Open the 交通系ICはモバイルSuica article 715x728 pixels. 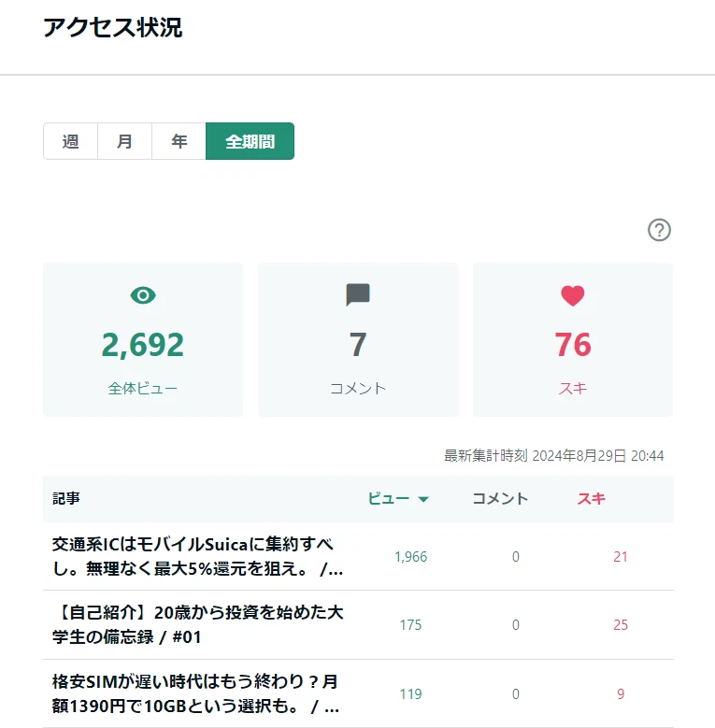coord(197,556)
